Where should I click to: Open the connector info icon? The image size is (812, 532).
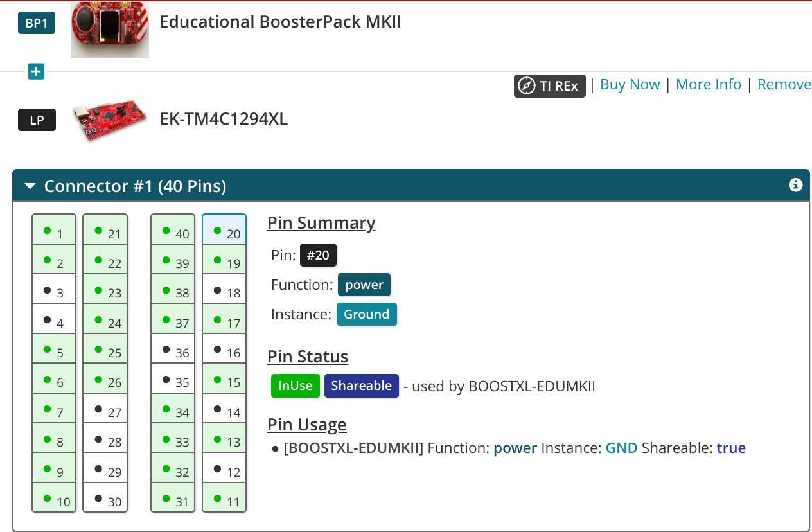coord(795,185)
